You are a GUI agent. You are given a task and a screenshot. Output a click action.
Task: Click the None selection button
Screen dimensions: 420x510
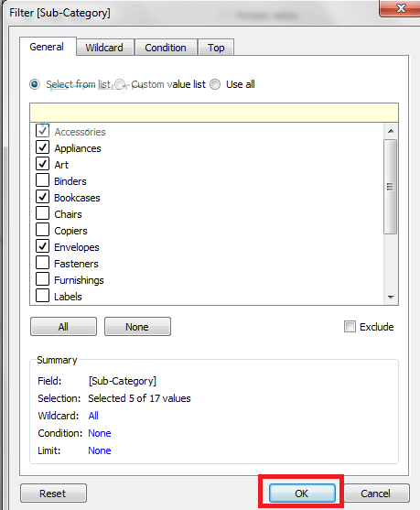coord(137,327)
